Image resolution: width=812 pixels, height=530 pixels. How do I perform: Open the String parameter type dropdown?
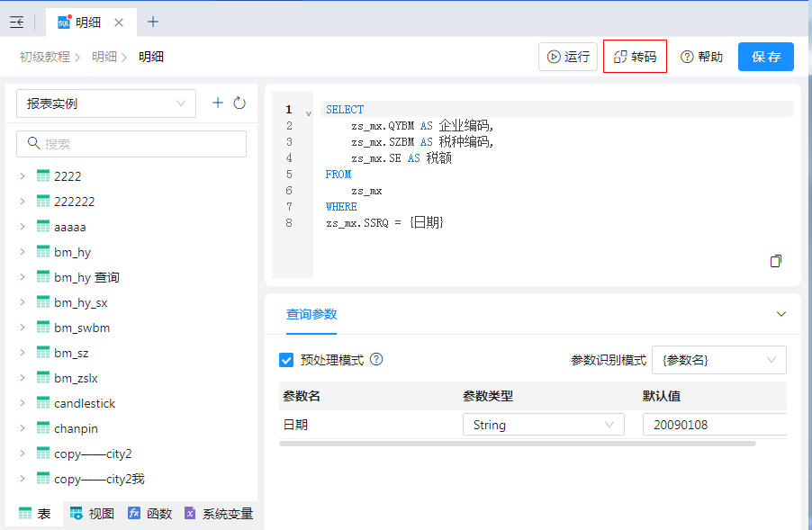pos(543,425)
